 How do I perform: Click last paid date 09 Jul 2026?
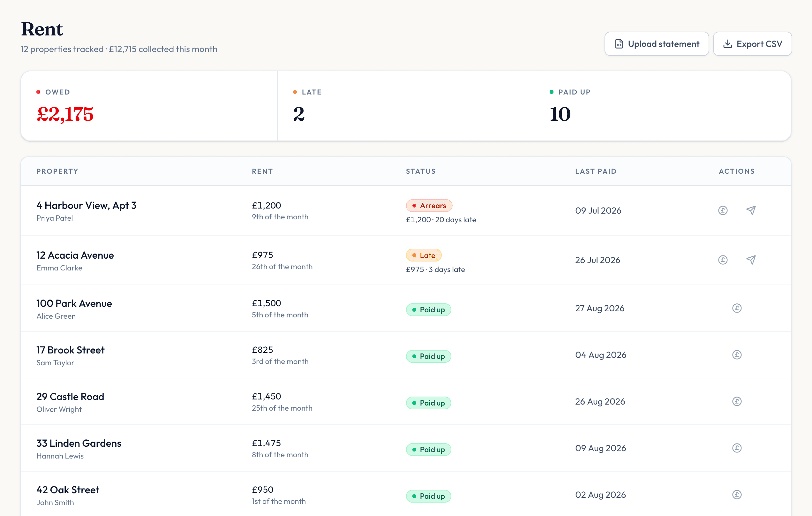(x=598, y=210)
